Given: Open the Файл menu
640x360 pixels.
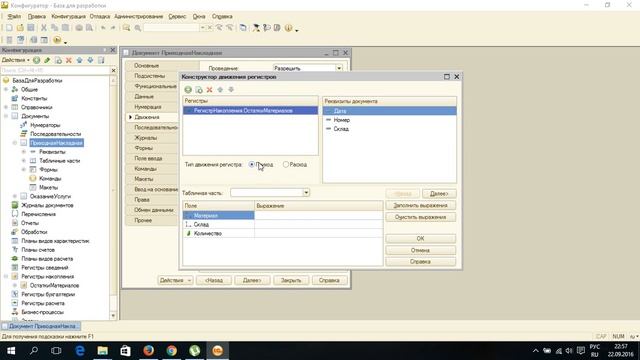Looking at the screenshot, I should (14, 16).
